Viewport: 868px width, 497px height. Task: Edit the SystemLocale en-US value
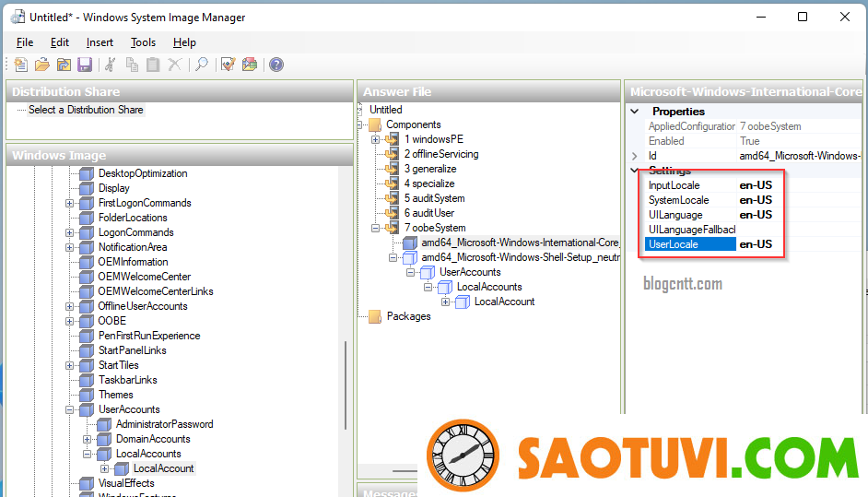(x=756, y=200)
